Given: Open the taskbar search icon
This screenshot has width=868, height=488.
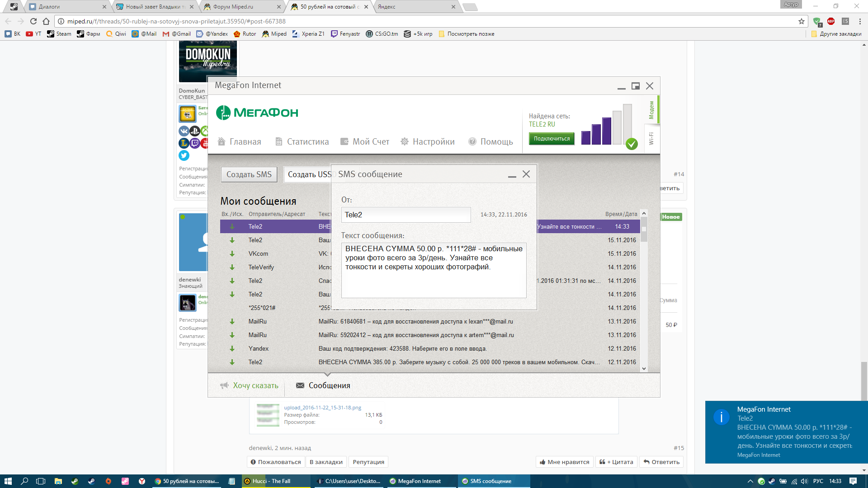Looking at the screenshot, I should tap(24, 481).
